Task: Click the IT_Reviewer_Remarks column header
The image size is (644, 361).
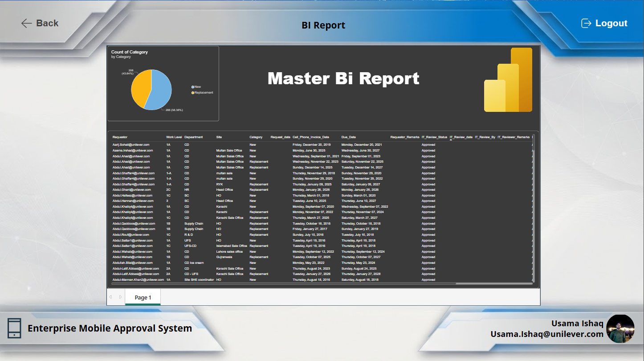Action: click(514, 137)
